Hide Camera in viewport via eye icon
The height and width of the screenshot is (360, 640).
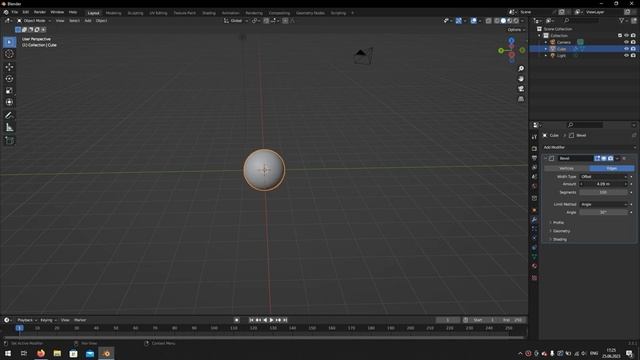pyautogui.click(x=626, y=42)
